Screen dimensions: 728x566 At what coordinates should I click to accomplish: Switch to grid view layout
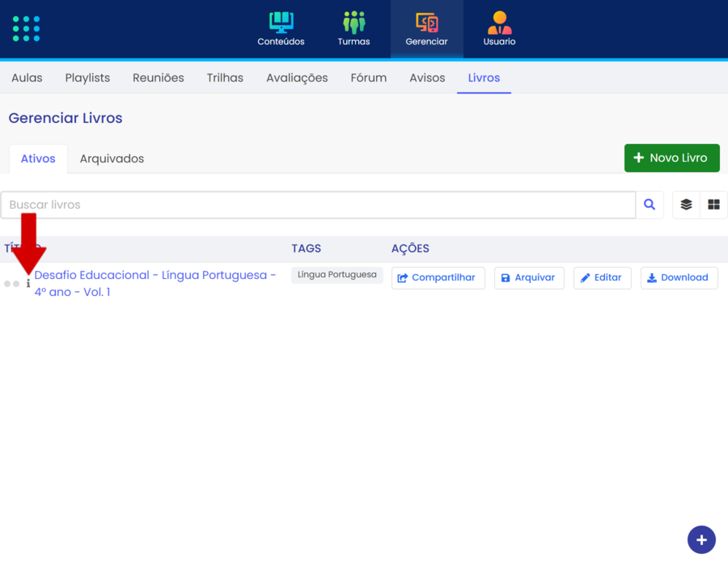(x=713, y=205)
